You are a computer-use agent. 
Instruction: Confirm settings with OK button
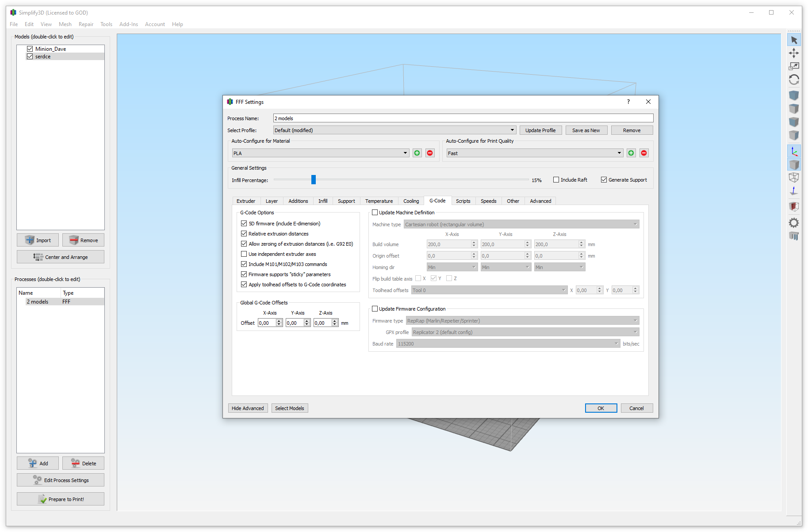pyautogui.click(x=601, y=408)
